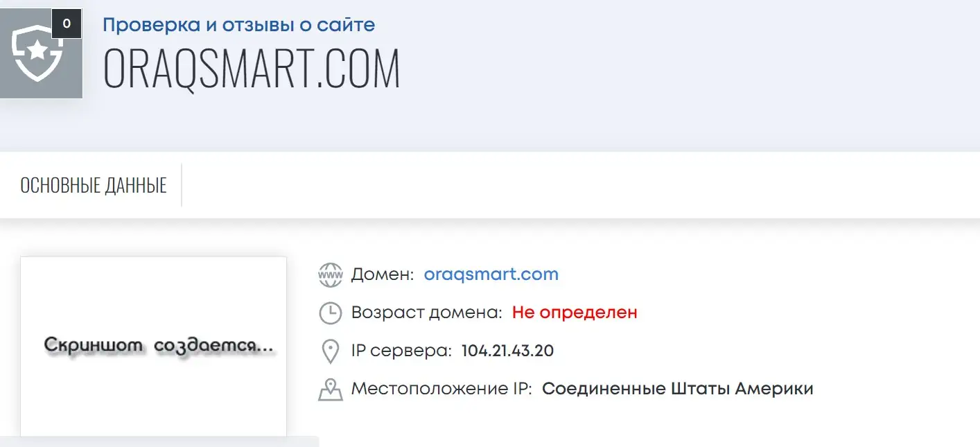Open the oraqsmart.com domain link

point(491,274)
